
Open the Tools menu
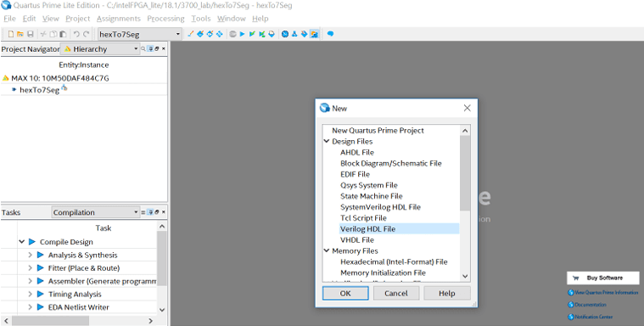click(201, 19)
